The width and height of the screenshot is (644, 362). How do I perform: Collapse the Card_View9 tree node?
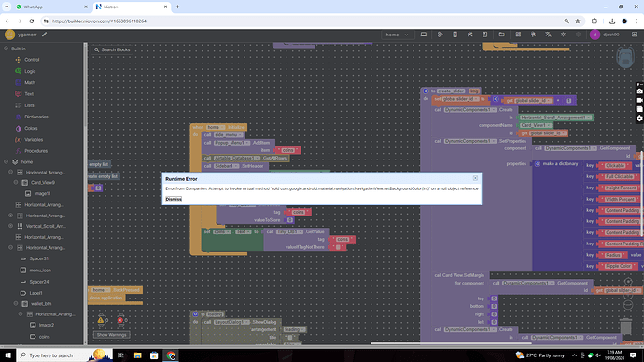pyautogui.click(x=16, y=182)
